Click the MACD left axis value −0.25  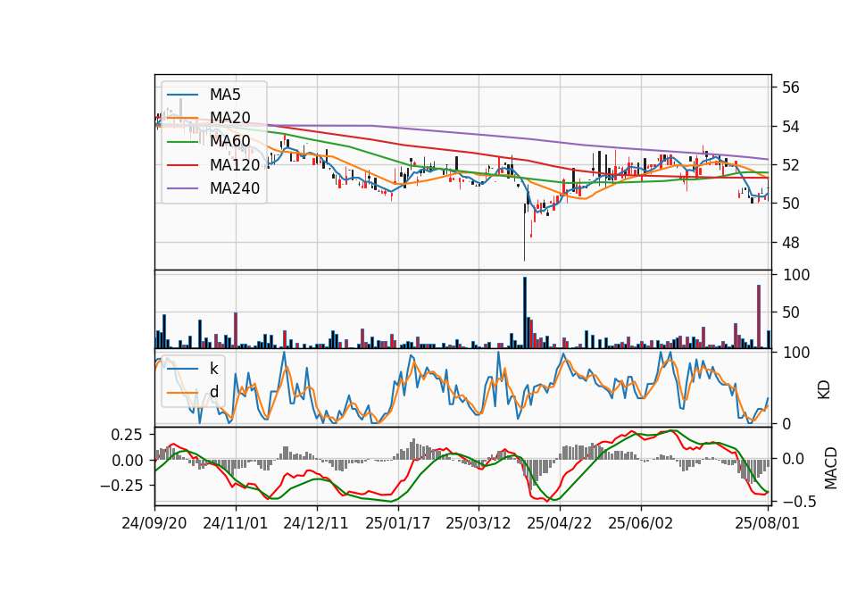coord(122,486)
